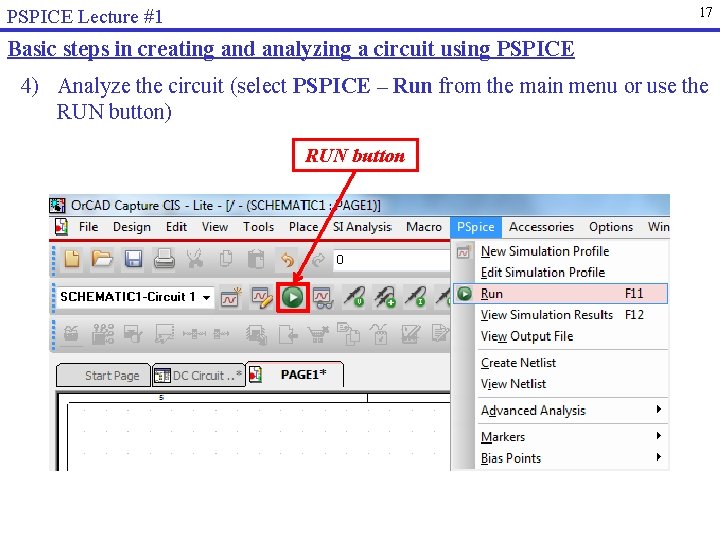Viewport: 720px width, 540px height.
Task: Open the Place menu
Action: pos(303,227)
